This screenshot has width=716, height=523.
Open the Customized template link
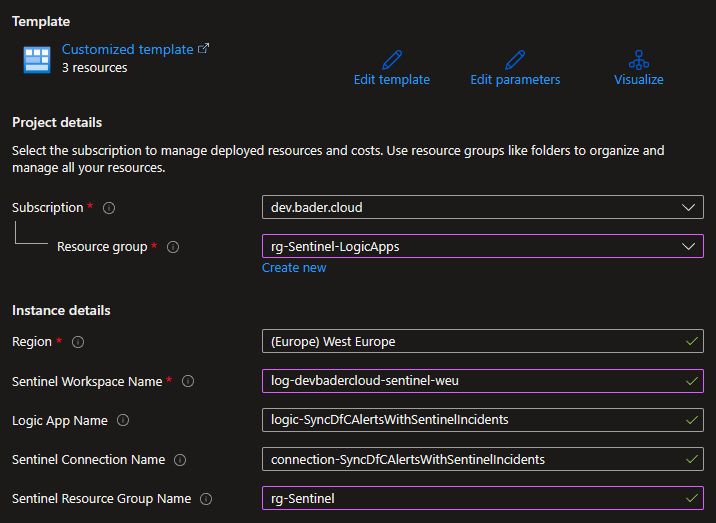pos(127,49)
